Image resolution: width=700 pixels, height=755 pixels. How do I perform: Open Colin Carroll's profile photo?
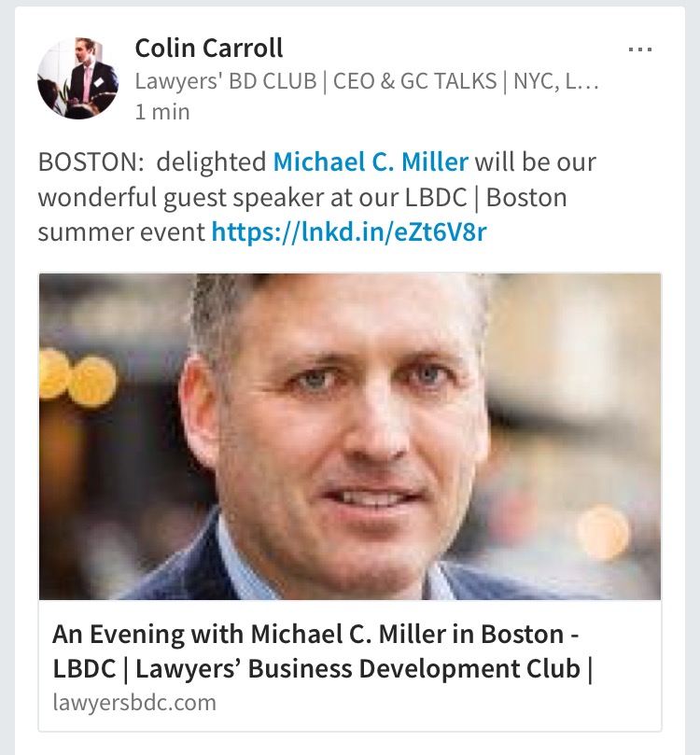78,78
